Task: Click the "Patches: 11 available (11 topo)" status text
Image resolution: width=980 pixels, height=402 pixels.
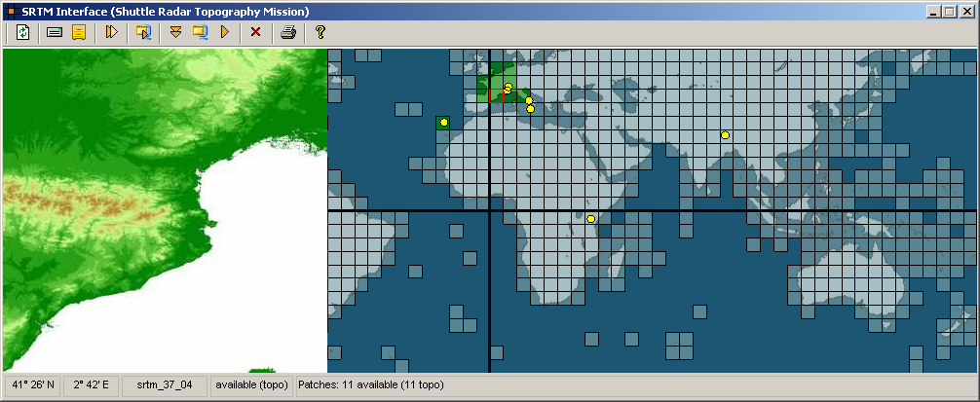Action: pos(371,385)
